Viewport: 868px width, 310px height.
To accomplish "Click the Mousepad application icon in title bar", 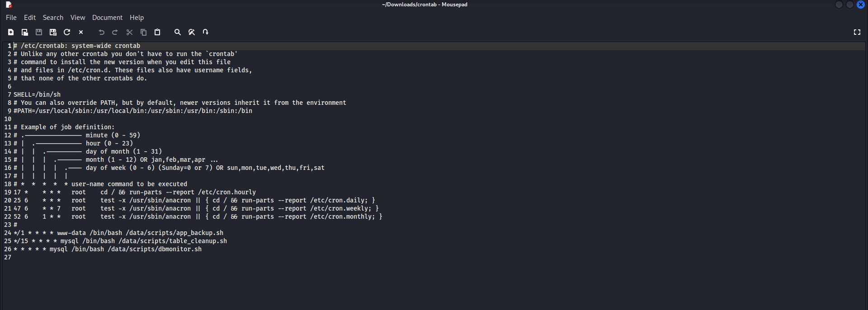I will tap(9, 5).
